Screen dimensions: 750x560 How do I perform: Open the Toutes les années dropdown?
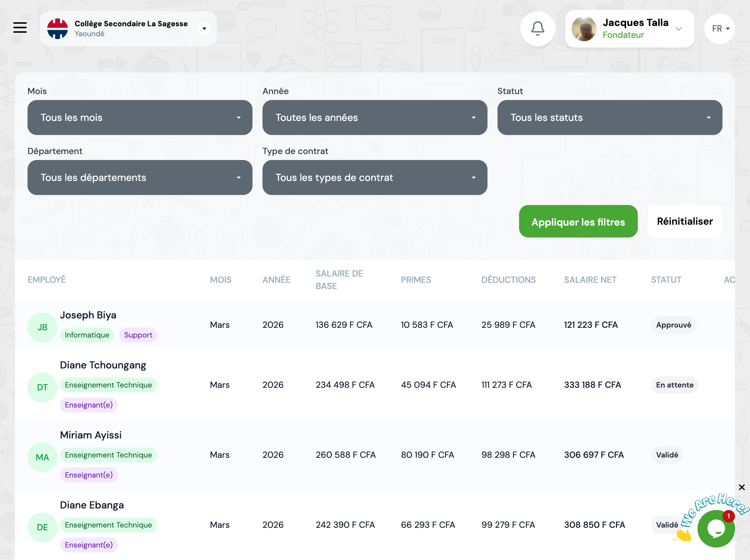point(374,117)
